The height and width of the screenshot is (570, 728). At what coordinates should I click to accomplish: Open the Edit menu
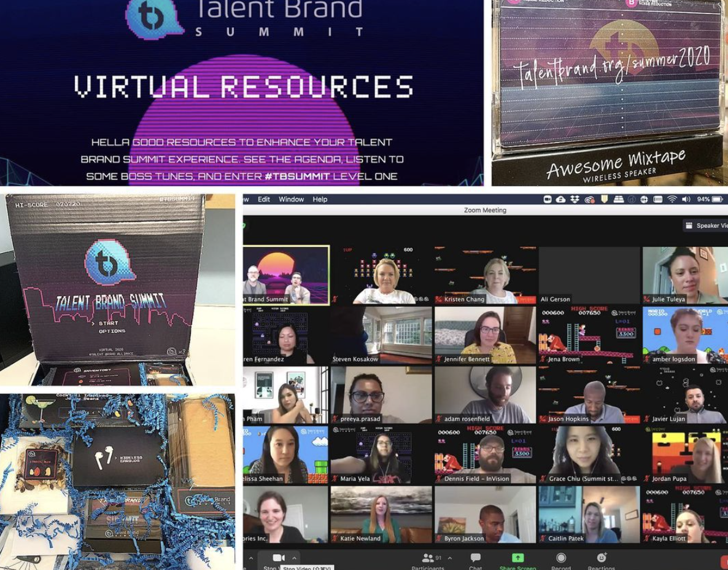(x=265, y=199)
